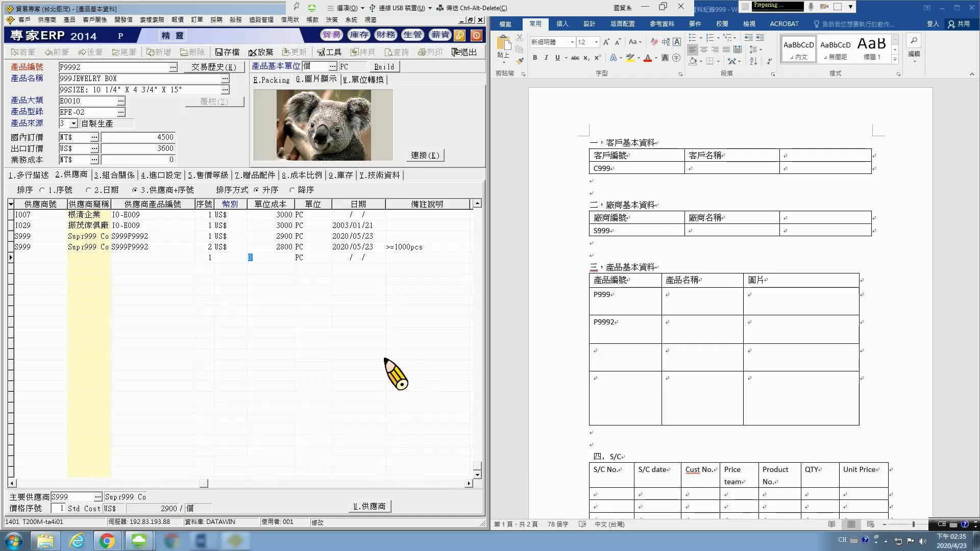Viewport: 980px width, 551px height.
Task: Click the subscript icon in Word
Action: pos(586,58)
